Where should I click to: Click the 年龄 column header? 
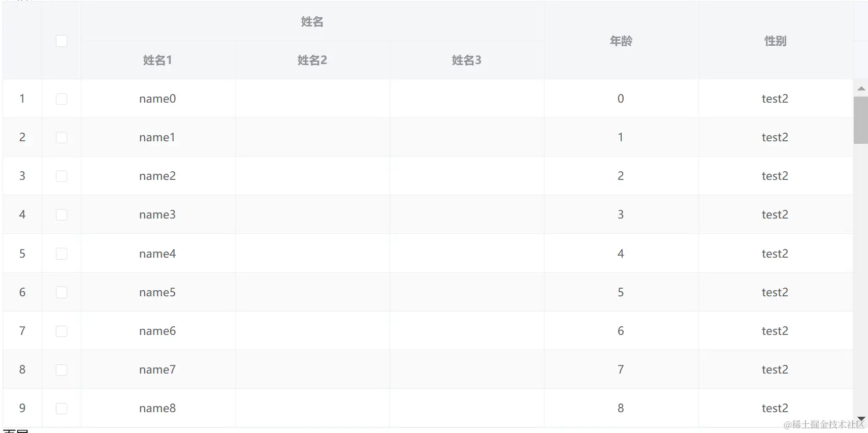(621, 41)
